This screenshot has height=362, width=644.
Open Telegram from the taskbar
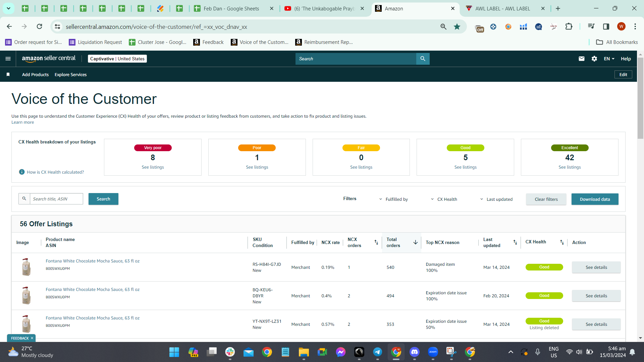(x=378, y=352)
